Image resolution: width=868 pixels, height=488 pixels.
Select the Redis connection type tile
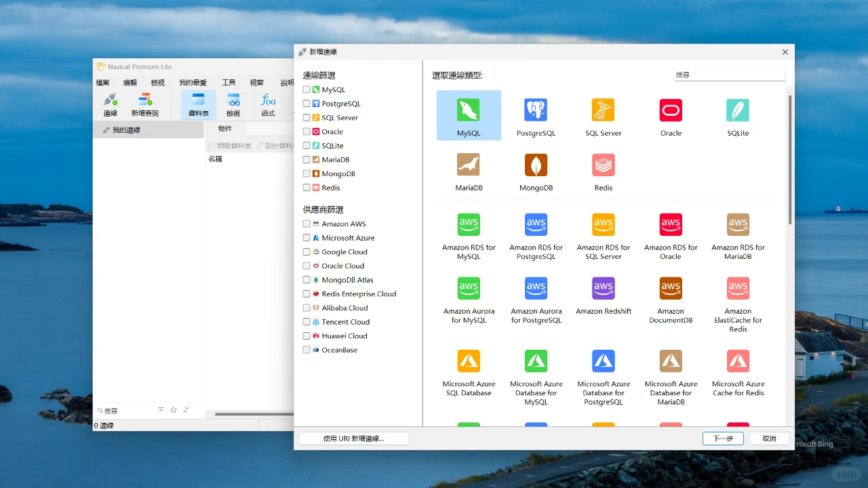click(604, 170)
